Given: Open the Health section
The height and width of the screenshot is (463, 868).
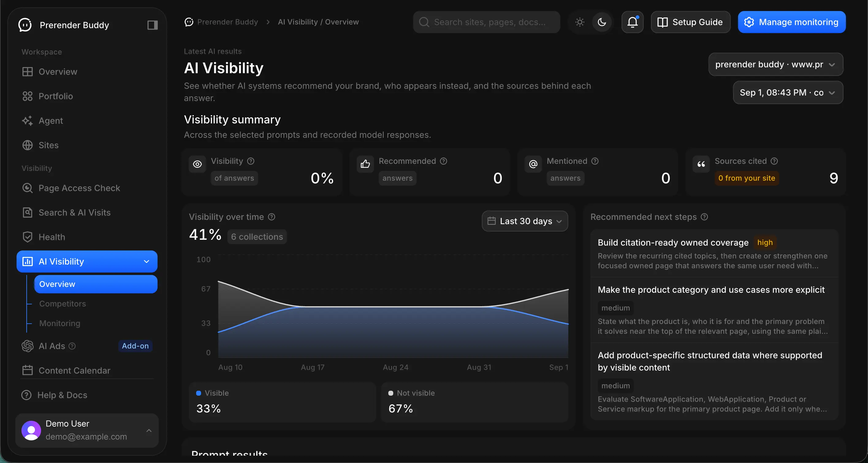Looking at the screenshot, I should [87, 237].
